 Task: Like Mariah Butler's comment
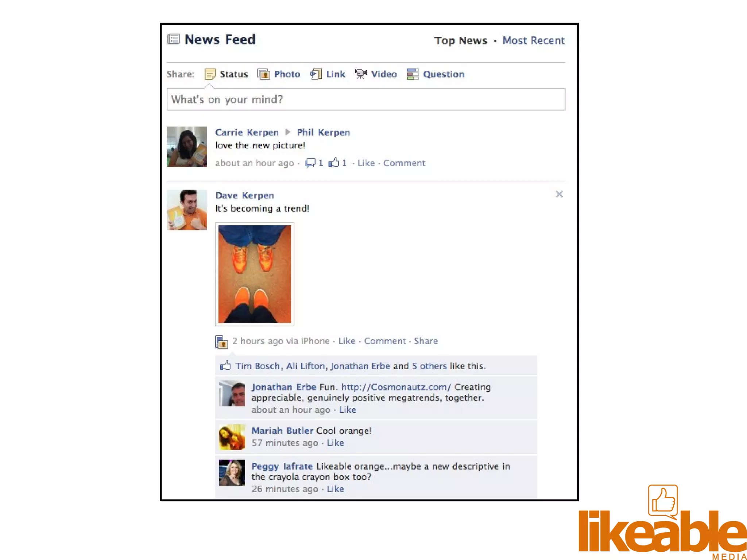335,443
